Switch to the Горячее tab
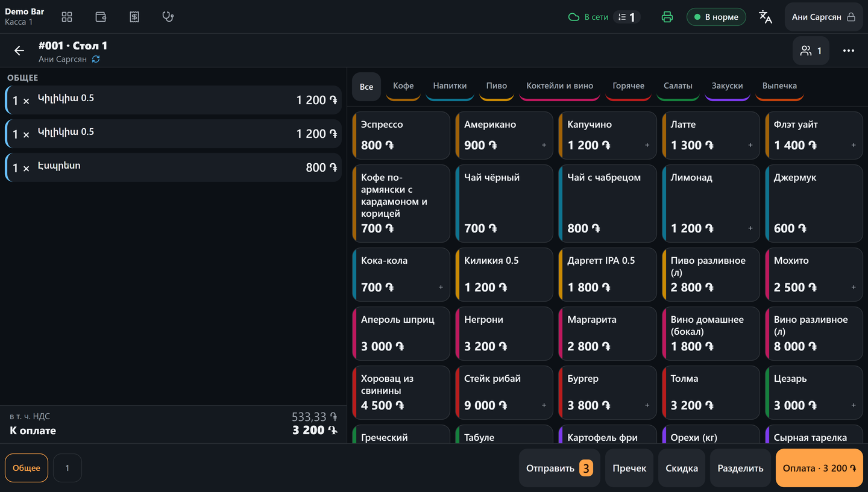Image resolution: width=868 pixels, height=492 pixels. (629, 87)
